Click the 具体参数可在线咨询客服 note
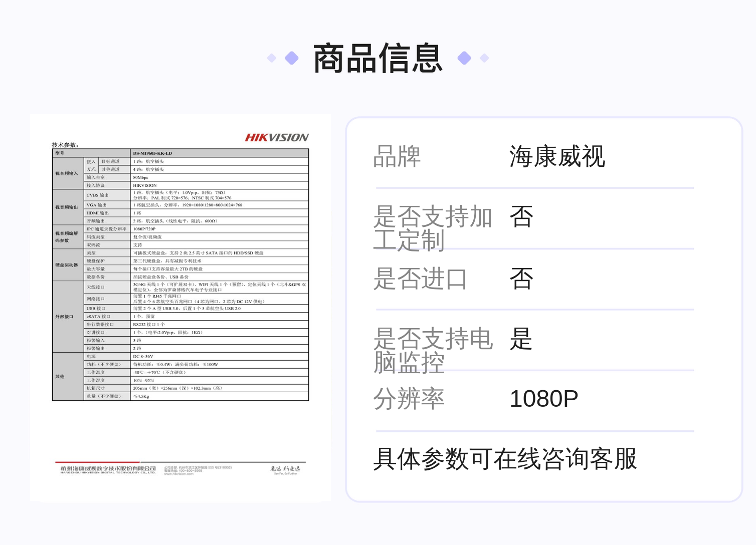Image resolution: width=756 pixels, height=545 pixels. tap(505, 459)
